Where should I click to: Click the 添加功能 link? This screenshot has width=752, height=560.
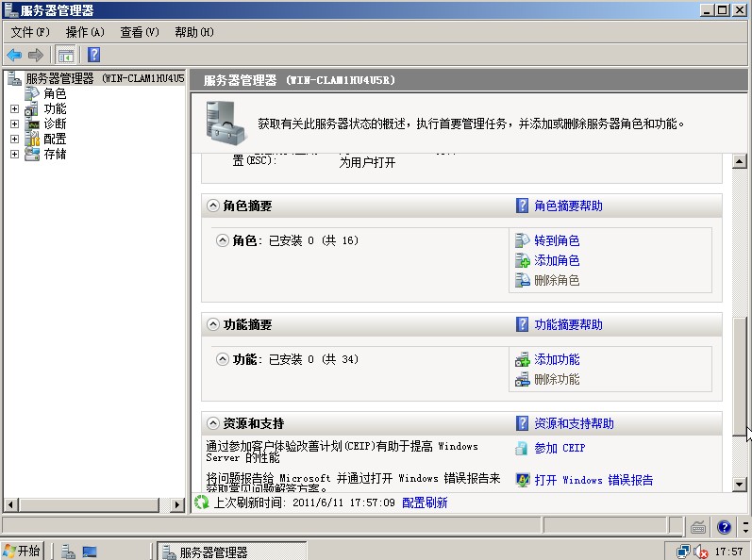coord(557,359)
